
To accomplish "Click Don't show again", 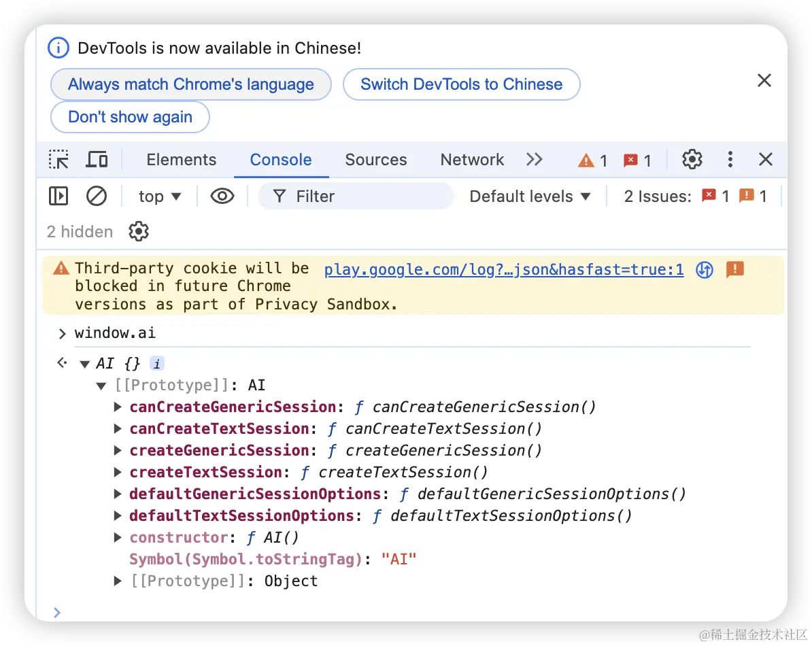I will [x=130, y=117].
